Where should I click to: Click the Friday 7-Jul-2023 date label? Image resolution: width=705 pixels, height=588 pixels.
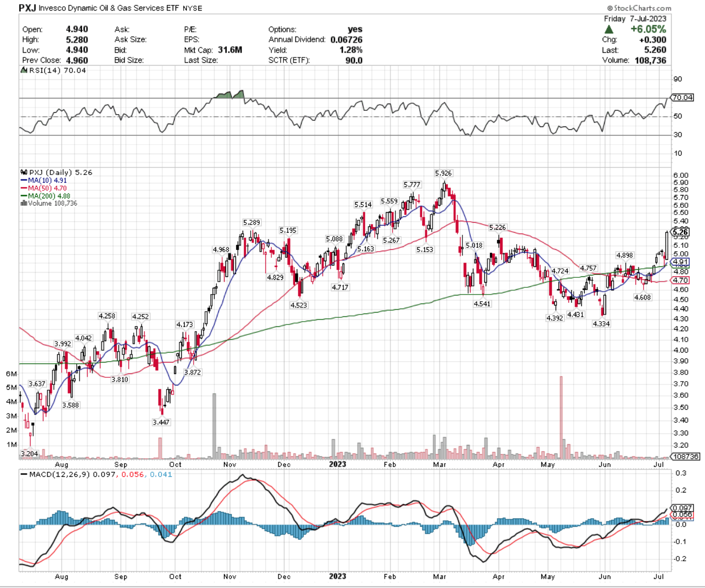635,19
